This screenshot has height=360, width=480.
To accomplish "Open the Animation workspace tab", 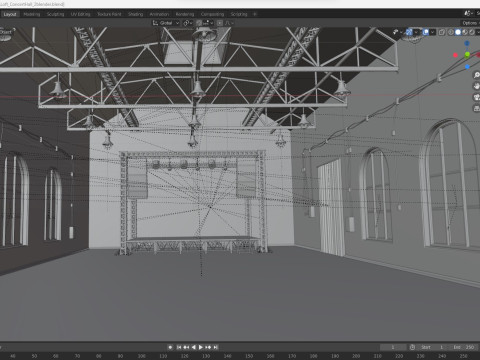I will [159, 14].
